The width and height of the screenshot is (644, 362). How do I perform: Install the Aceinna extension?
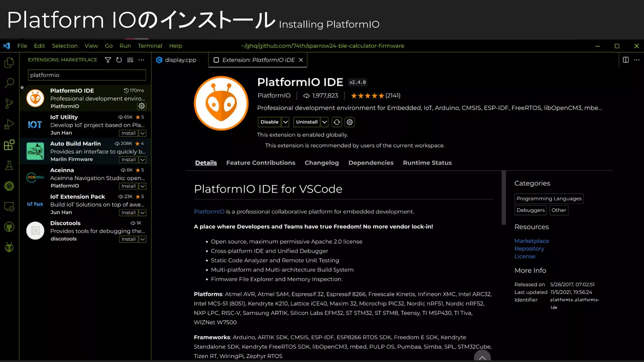(129, 186)
